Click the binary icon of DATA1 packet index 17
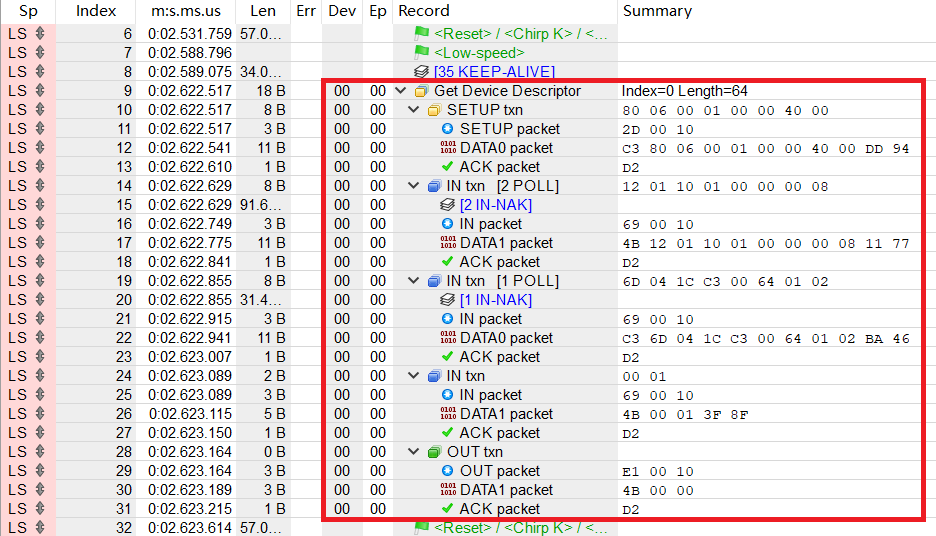936x536 pixels. pyautogui.click(x=448, y=242)
